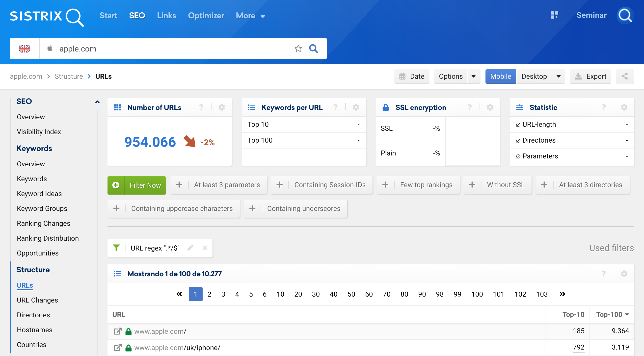644x356 pixels.
Task: Add the Few top rankings filter
Action: (x=418, y=185)
